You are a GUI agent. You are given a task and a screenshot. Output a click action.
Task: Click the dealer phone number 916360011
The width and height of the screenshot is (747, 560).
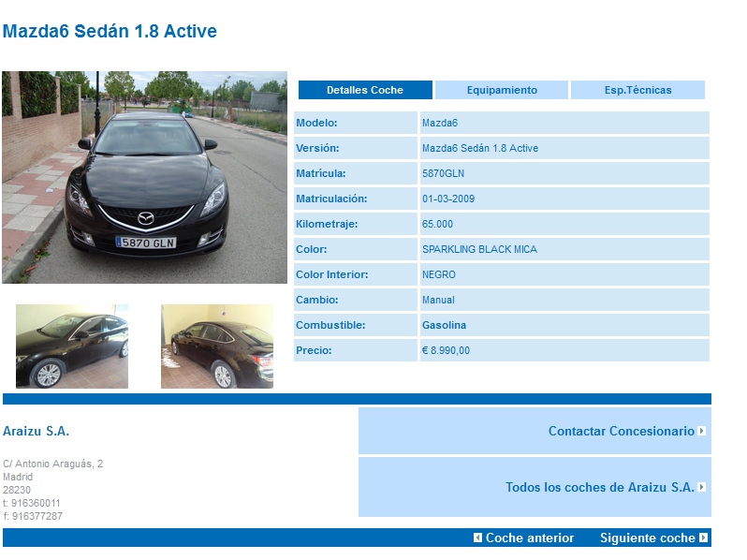click(36, 503)
